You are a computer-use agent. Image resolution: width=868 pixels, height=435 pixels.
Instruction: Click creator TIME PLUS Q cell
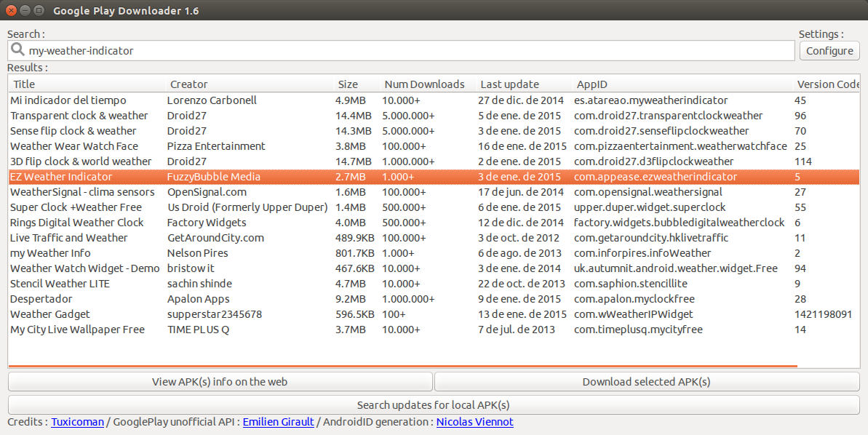[x=198, y=330]
